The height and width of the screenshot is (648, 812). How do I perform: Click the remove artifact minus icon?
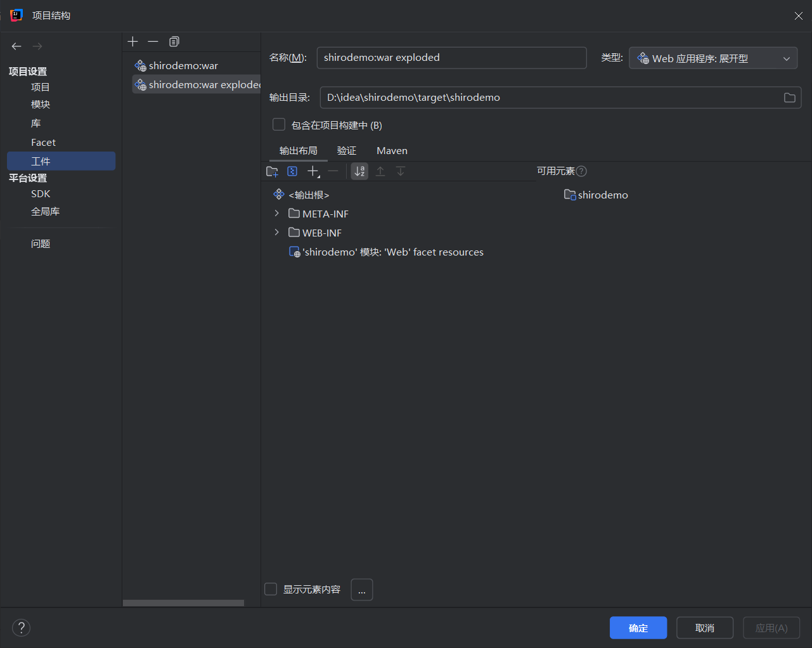pyautogui.click(x=153, y=42)
